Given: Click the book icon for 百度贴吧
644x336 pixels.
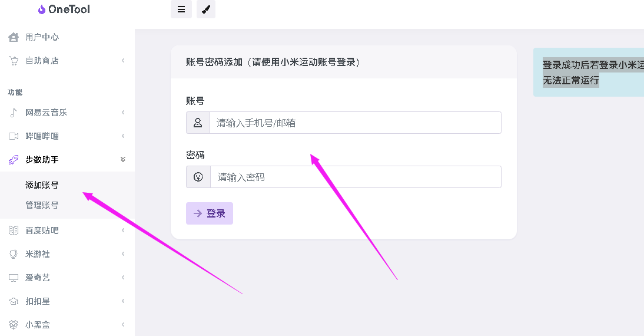Looking at the screenshot, I should pyautogui.click(x=14, y=230).
